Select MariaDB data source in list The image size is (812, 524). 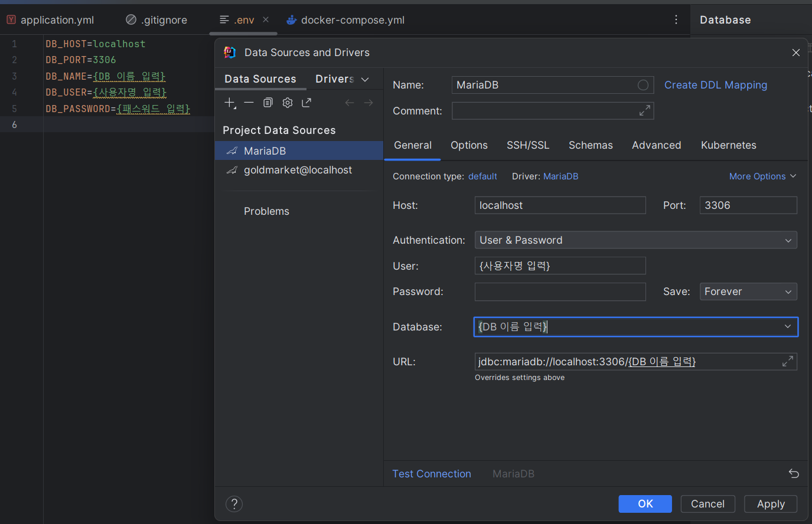pos(299,151)
